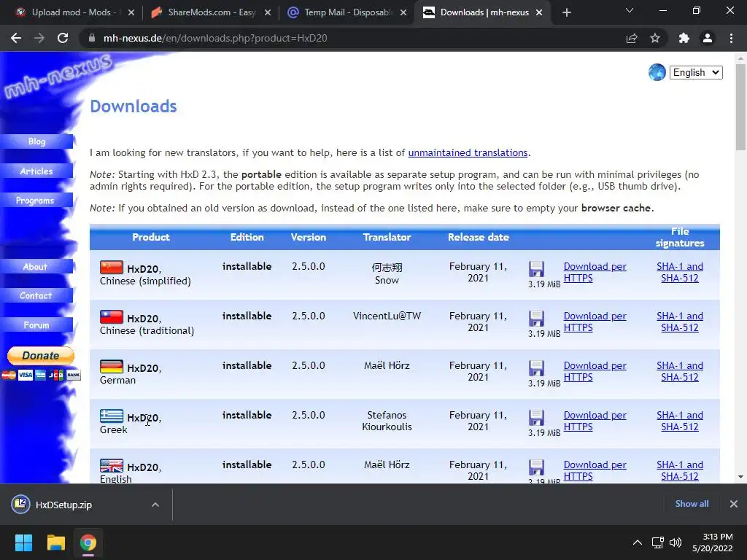
Task: Click the floppy disk icon in English row
Action: click(x=536, y=467)
